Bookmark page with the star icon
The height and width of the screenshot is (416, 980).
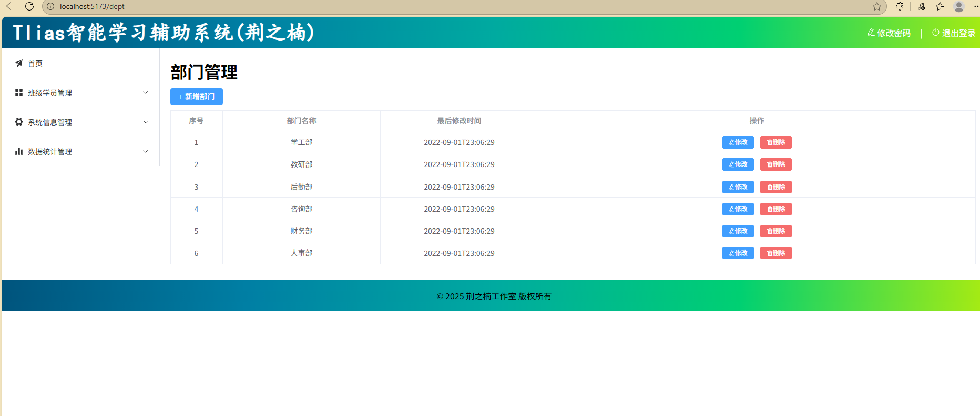tap(877, 6)
